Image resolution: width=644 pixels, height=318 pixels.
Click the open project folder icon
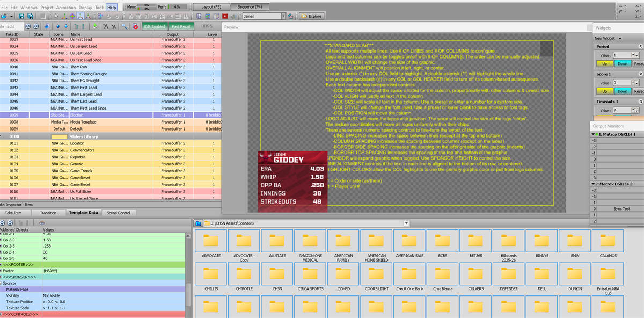click(4, 16)
